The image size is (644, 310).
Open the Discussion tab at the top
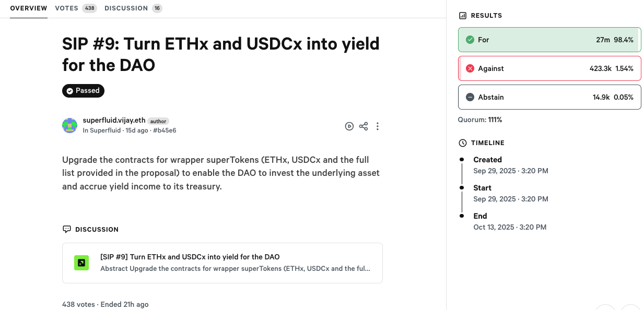[x=126, y=8]
